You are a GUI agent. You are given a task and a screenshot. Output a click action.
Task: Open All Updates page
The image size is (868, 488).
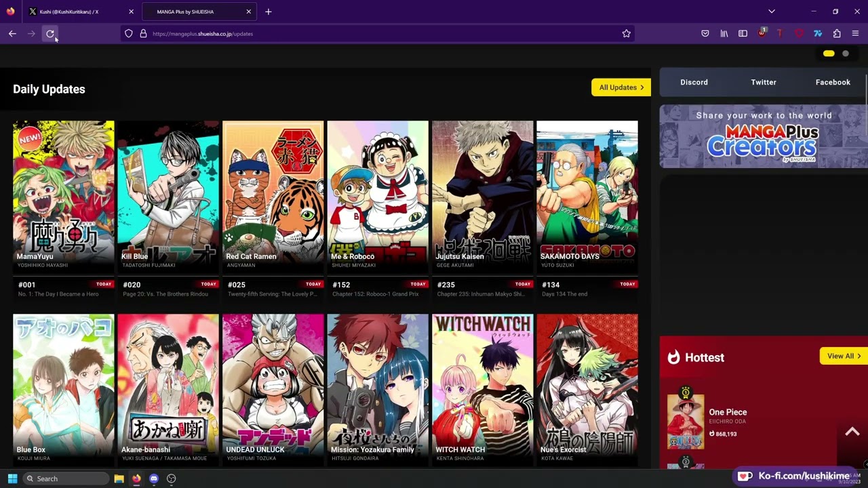point(621,87)
